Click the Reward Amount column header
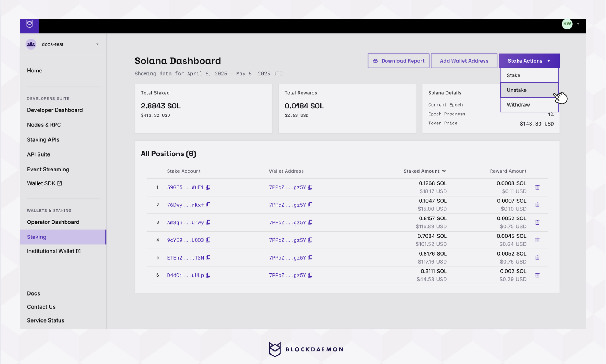 click(x=508, y=171)
